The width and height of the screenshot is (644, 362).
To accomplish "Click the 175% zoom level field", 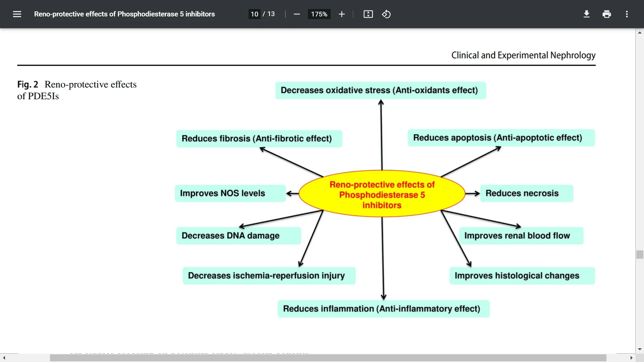I will click(x=319, y=14).
